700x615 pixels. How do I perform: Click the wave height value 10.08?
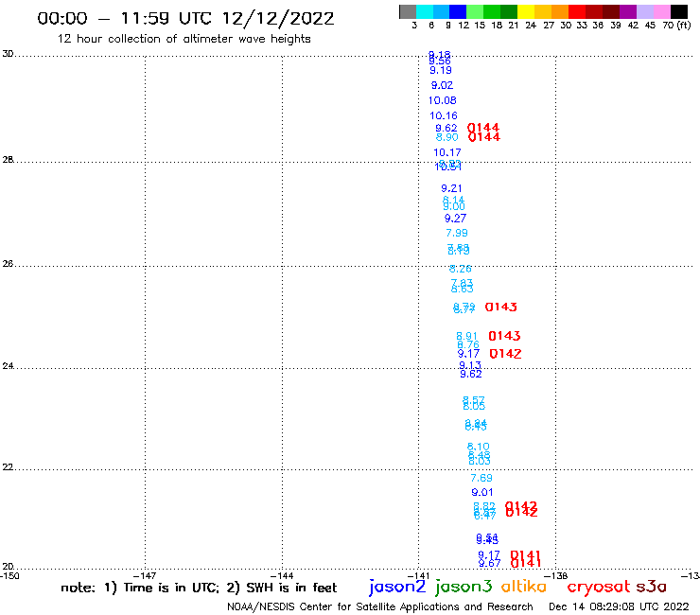[x=443, y=100]
